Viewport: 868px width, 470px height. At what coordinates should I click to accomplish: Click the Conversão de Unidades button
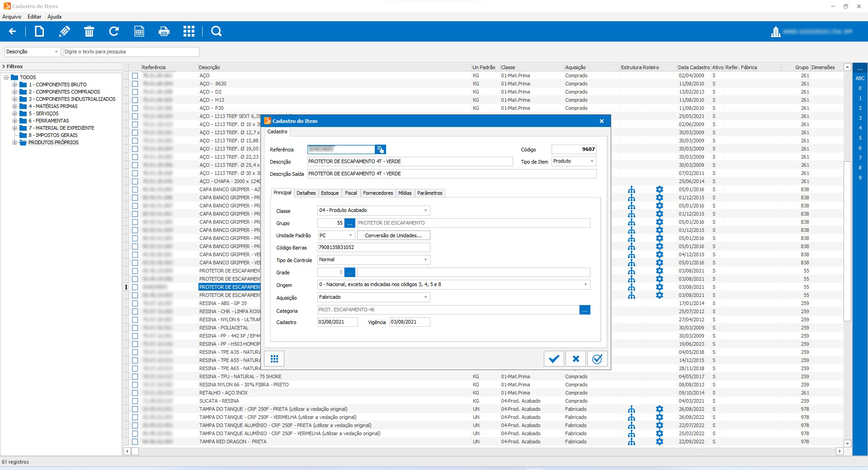click(393, 235)
